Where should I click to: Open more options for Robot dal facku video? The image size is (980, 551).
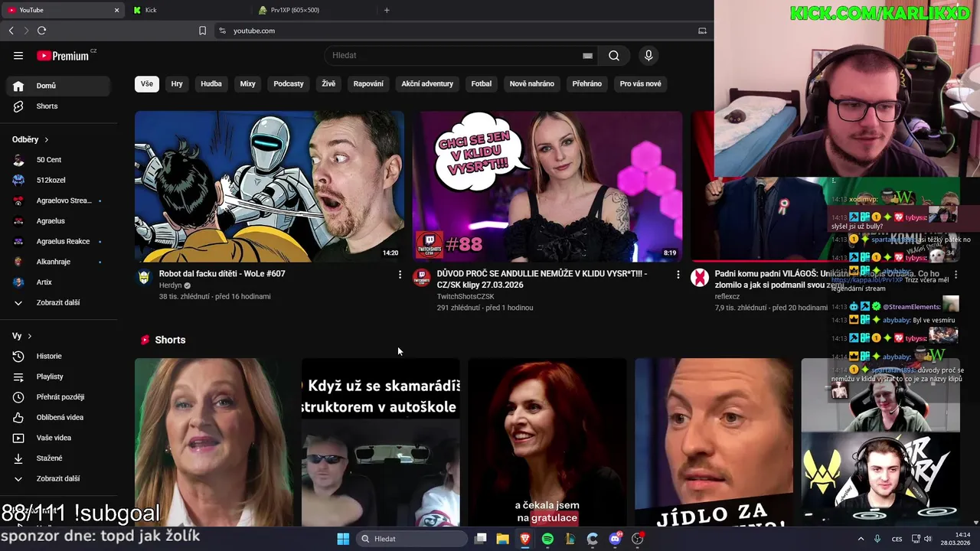tap(400, 274)
